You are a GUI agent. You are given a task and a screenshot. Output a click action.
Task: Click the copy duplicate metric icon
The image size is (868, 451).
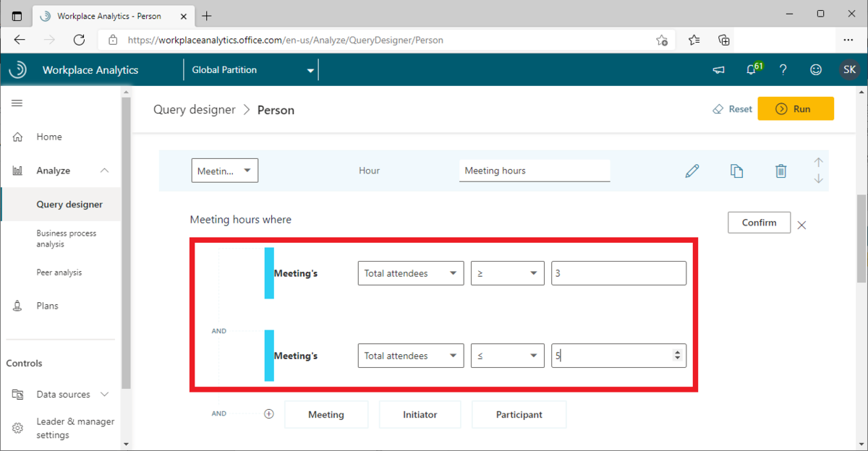pos(736,171)
